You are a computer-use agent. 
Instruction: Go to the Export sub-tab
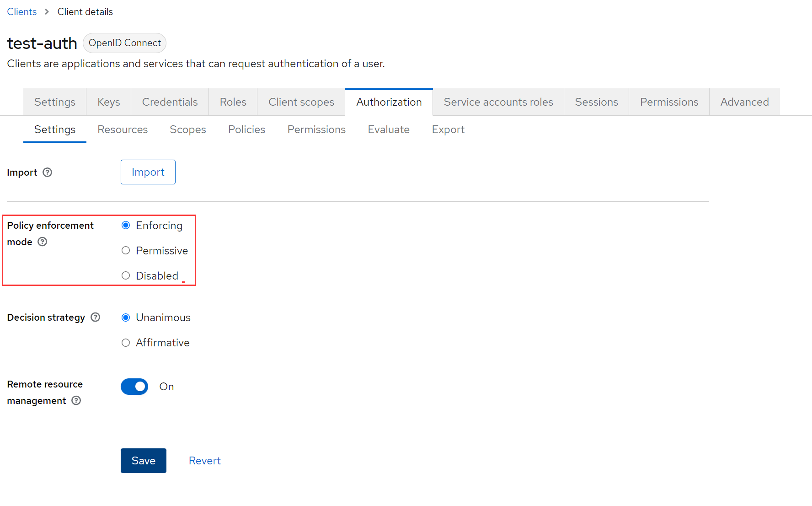[448, 129]
